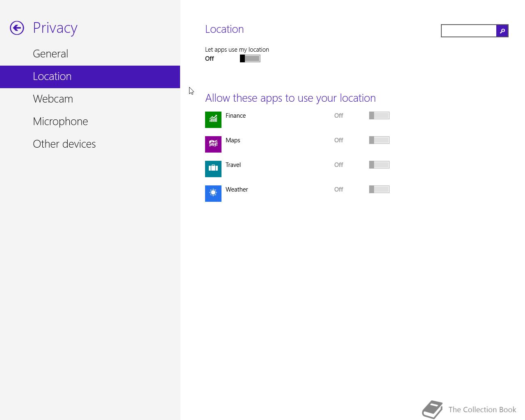Turn on Let apps use my location
Screen dimensions: 525x420
(x=250, y=59)
